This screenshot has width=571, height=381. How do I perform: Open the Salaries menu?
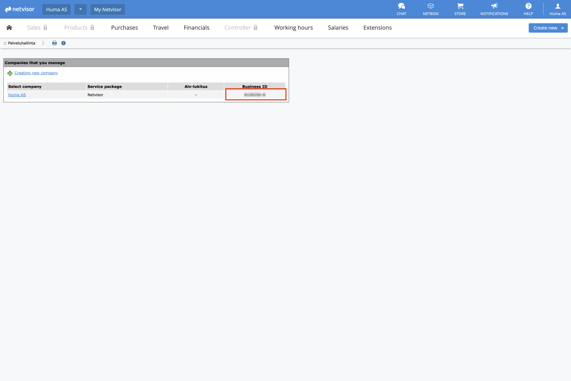coord(338,28)
